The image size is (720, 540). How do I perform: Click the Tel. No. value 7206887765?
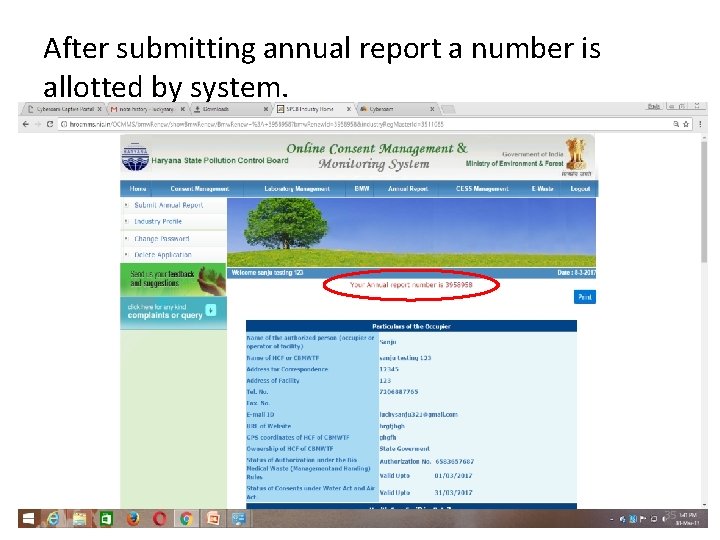(399, 392)
